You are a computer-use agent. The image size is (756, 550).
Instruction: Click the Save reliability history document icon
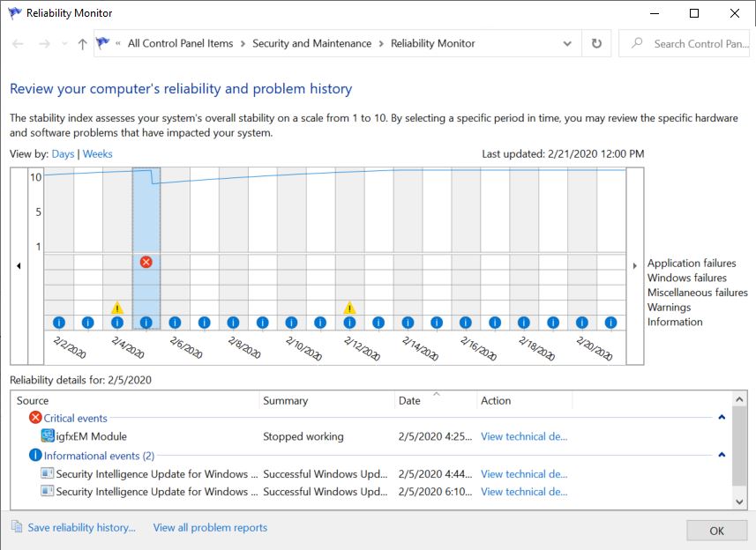(18, 527)
